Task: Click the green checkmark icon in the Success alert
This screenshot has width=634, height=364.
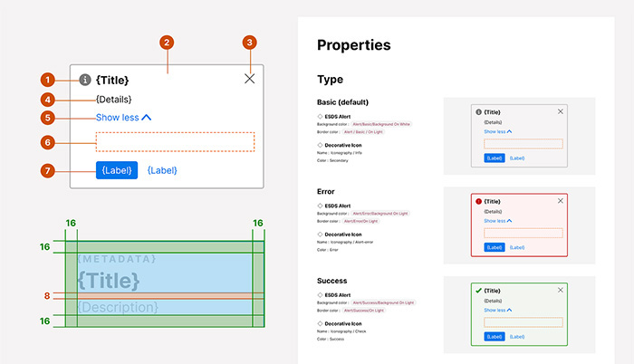Action: coord(479,290)
